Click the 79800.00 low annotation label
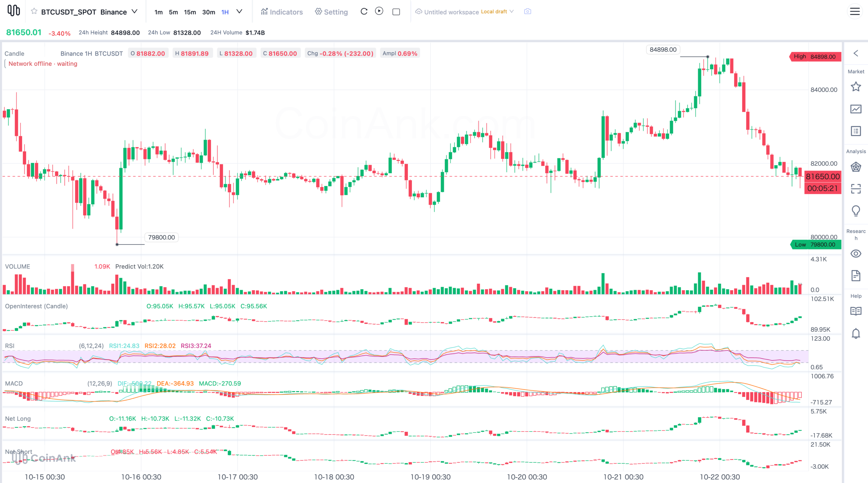 coord(161,237)
